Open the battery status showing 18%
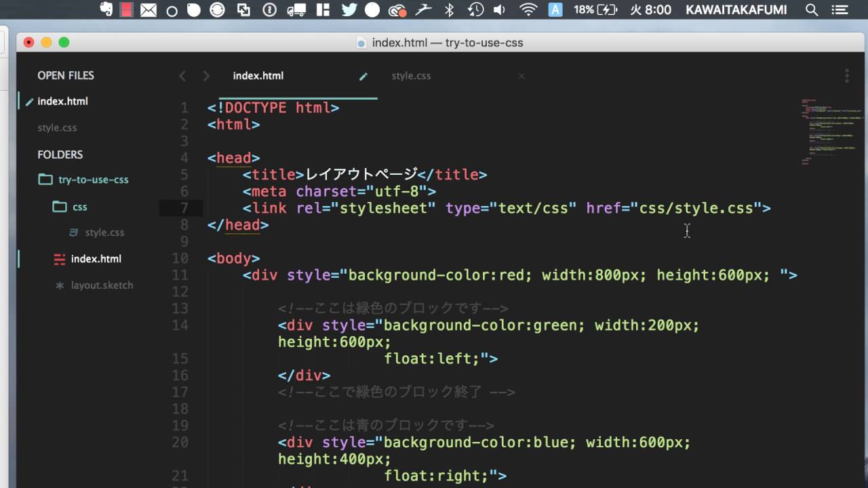This screenshot has height=488, width=868. pyautogui.click(x=595, y=9)
